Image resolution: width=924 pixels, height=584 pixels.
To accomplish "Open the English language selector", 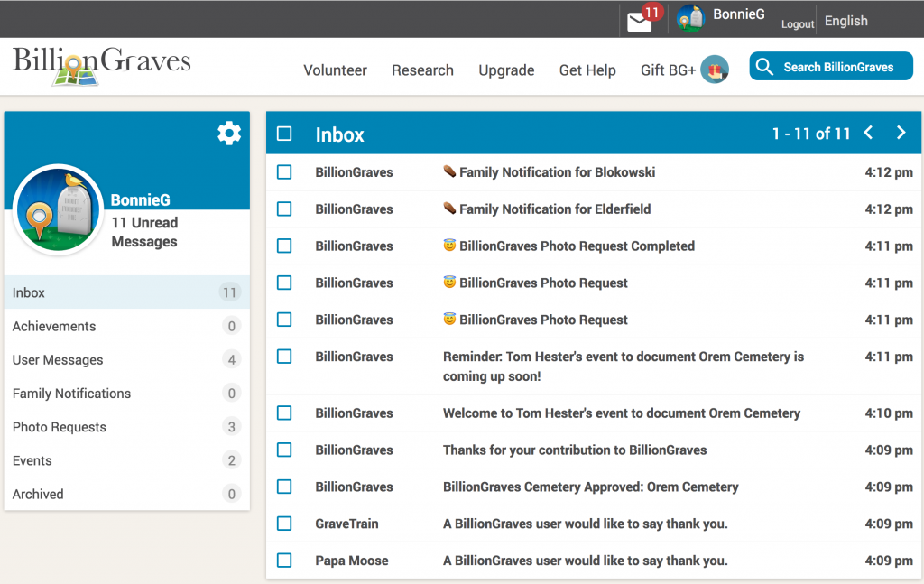I will point(845,21).
